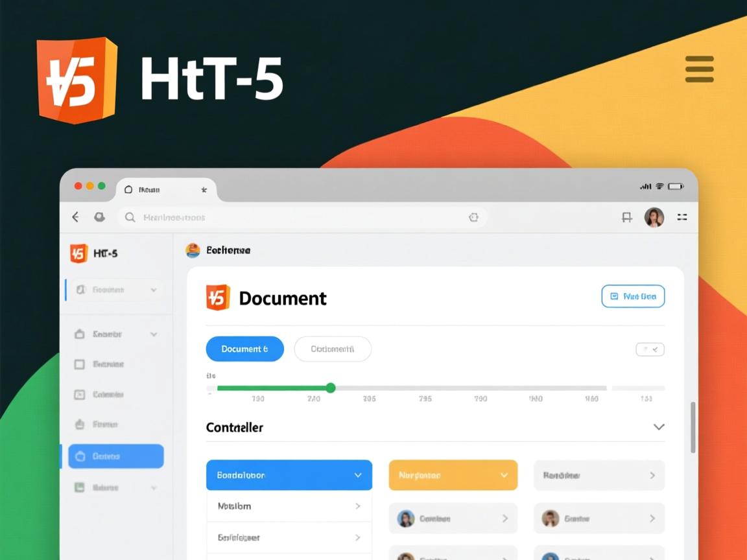This screenshot has width=747, height=560.
Task: Click the HTML5 shield icon beside Document heading
Action: [219, 298]
